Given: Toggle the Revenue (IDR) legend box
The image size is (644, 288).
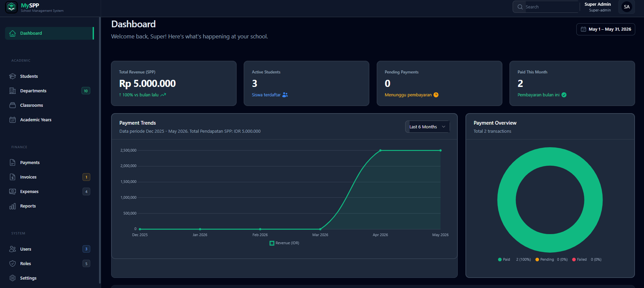Looking at the screenshot, I should [x=272, y=243].
